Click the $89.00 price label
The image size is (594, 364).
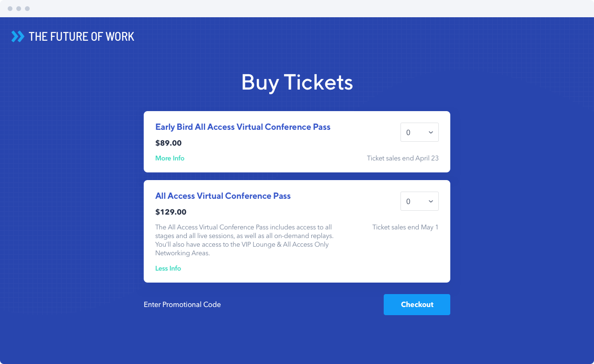[169, 143]
